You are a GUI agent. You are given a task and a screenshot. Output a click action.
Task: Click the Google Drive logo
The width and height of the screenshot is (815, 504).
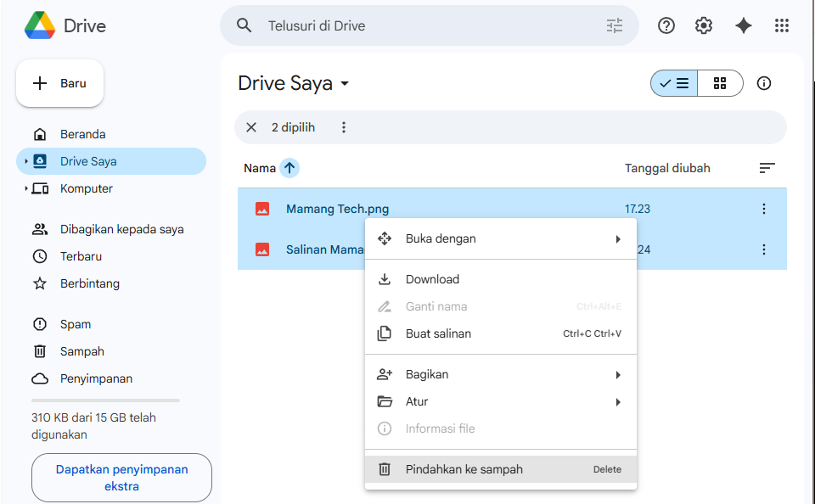40,25
